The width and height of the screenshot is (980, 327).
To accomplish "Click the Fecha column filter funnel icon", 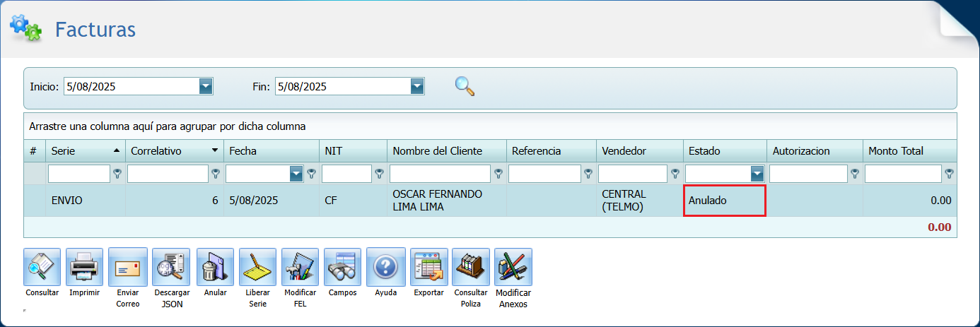I will (x=312, y=174).
